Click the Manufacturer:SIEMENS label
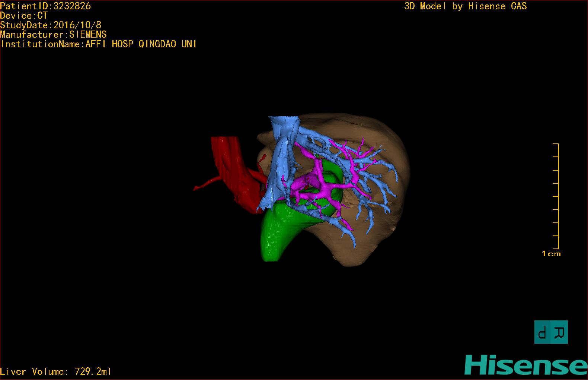This screenshot has width=588, height=380. point(53,35)
